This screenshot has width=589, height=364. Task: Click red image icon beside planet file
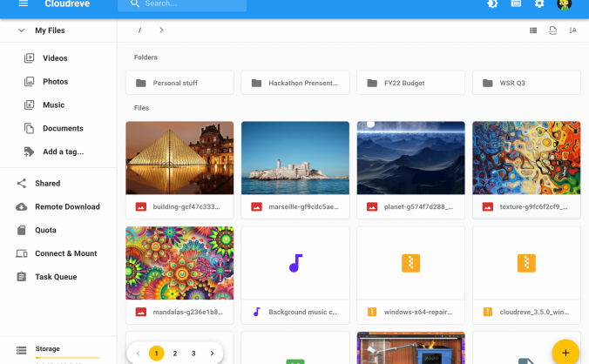pos(372,206)
